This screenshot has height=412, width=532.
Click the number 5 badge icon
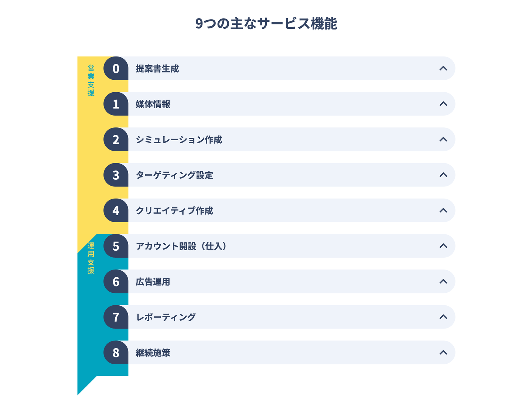116,246
